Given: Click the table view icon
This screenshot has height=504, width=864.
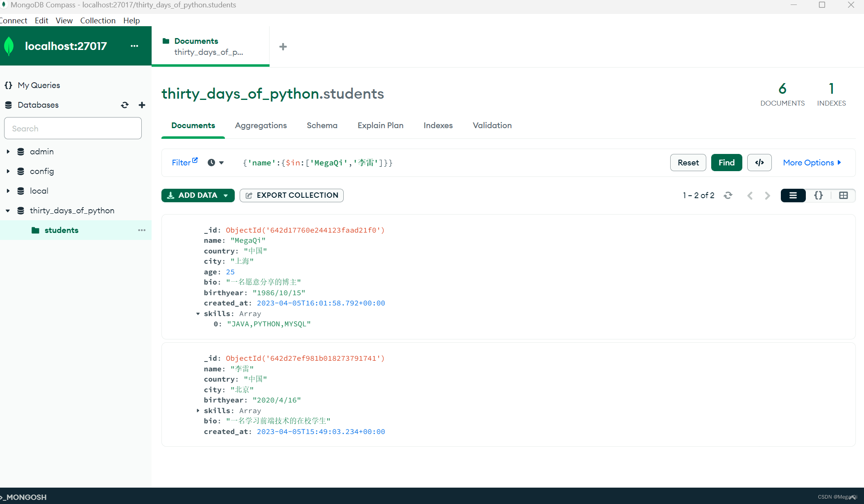Looking at the screenshot, I should (843, 195).
